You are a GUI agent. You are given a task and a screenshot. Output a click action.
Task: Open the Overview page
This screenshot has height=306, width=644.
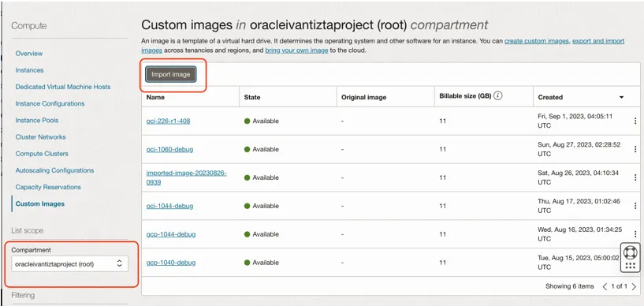click(28, 54)
